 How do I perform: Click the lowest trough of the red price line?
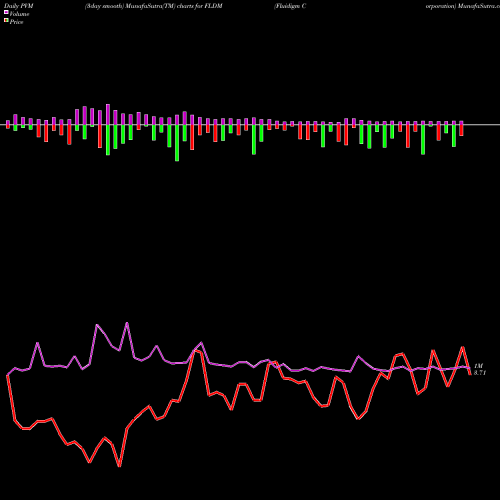[x=120, y=466]
